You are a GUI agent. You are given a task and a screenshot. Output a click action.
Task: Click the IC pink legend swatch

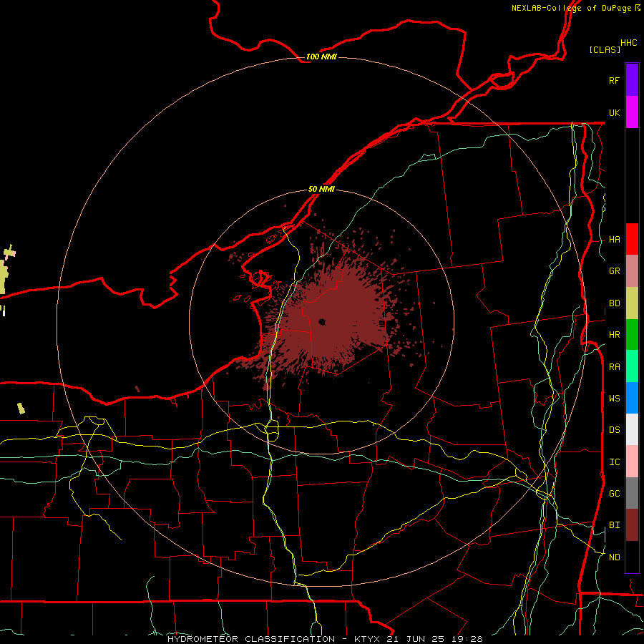tap(632, 462)
